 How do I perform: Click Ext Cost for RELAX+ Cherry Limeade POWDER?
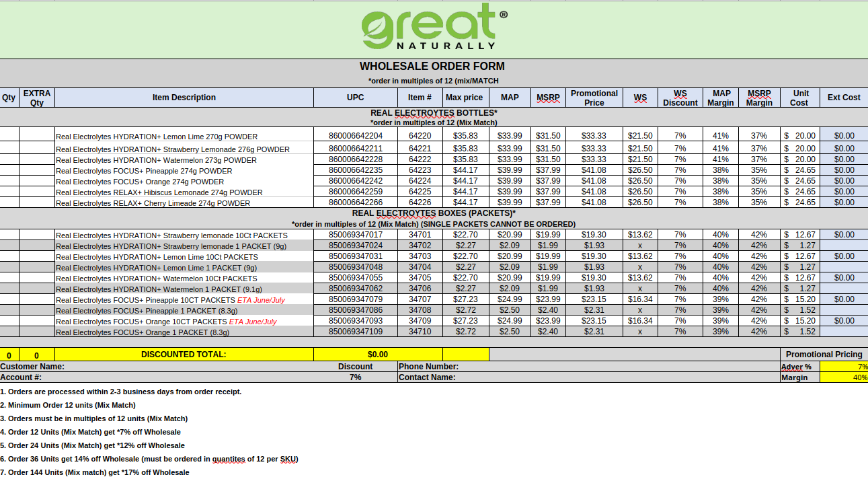tap(843, 202)
